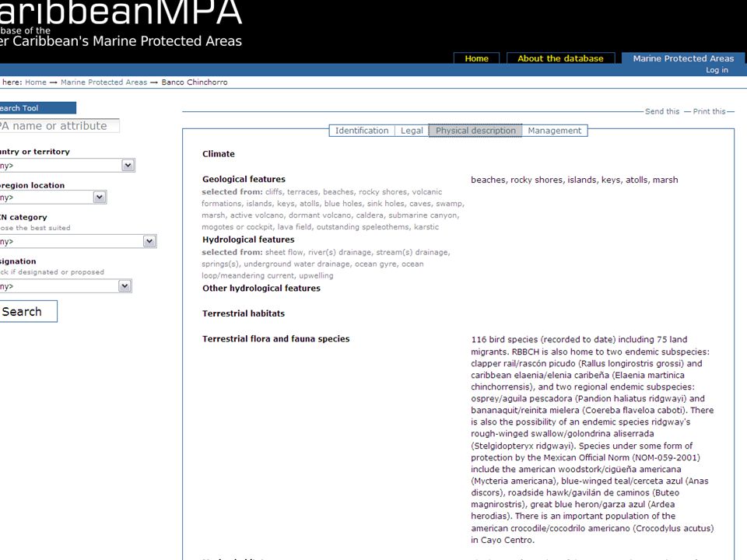The height and width of the screenshot is (560, 747).
Task: Focus the MPA name or attribute field
Action: tap(59, 126)
